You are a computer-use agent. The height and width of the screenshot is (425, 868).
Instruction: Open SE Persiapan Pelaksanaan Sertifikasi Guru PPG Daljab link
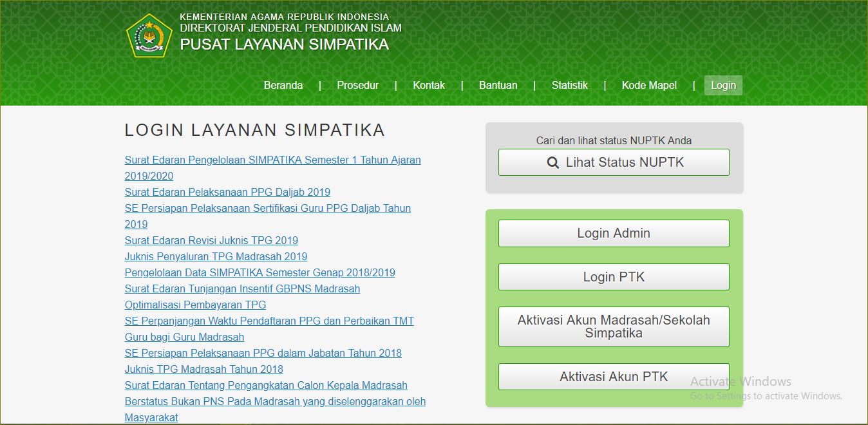pyautogui.click(x=267, y=216)
